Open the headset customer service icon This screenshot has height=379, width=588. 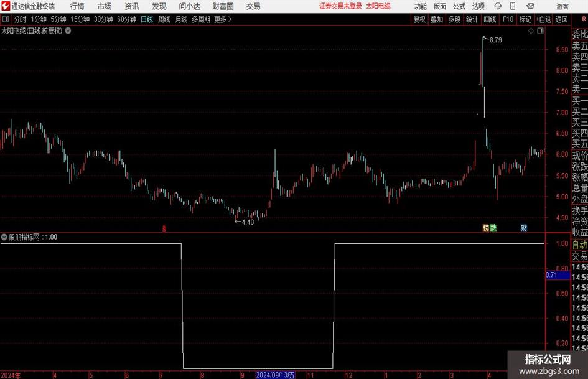tap(498, 6)
